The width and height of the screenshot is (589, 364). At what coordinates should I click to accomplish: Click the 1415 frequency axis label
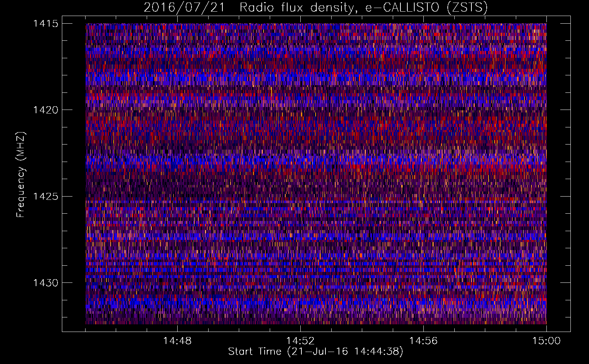coord(46,24)
